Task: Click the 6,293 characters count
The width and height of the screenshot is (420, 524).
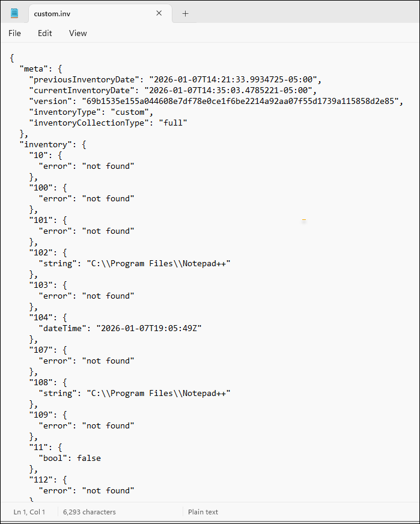Action: [x=90, y=512]
